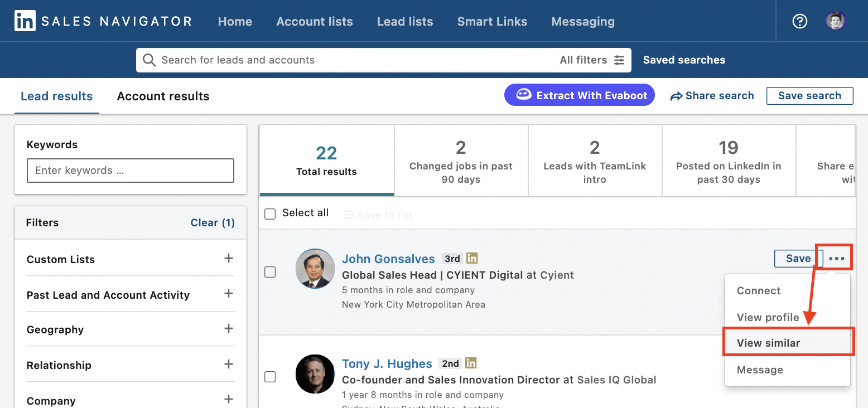Expand the Company filter
The image size is (868, 408).
coord(228,399)
